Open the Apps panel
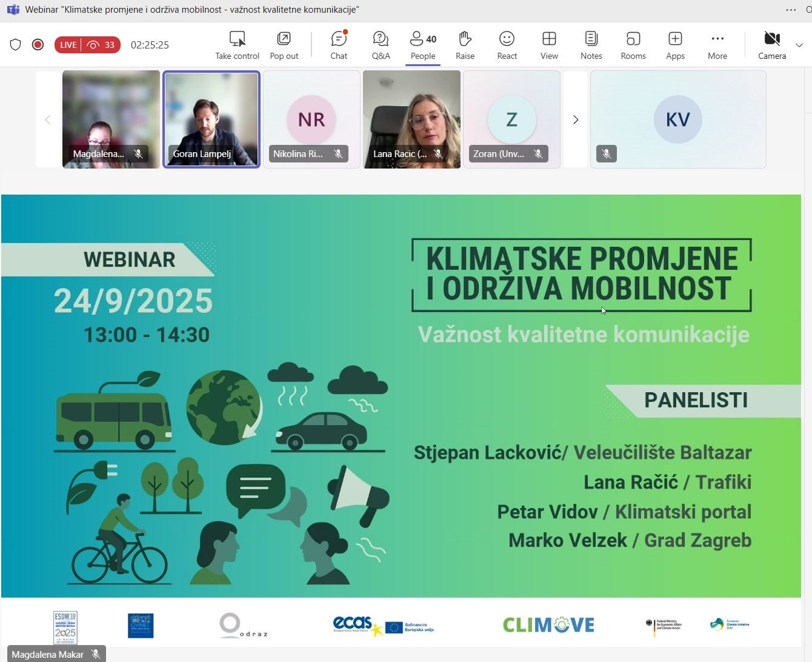812x662 pixels. (x=675, y=45)
